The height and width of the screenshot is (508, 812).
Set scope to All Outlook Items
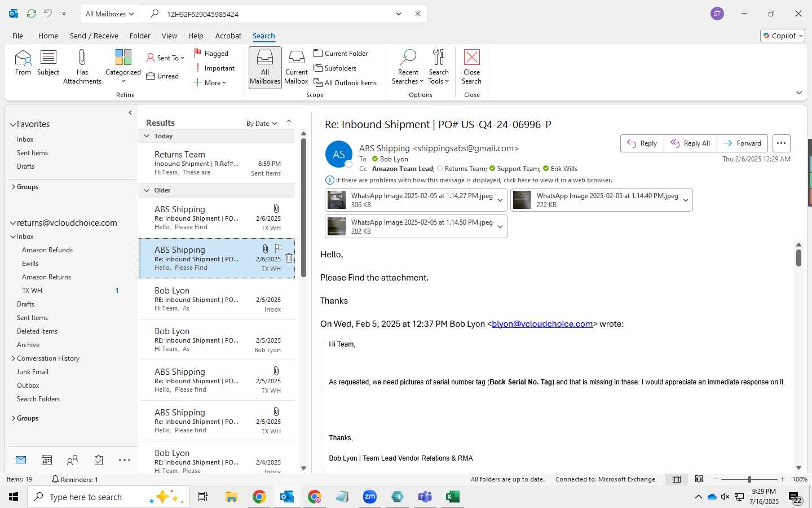(345, 82)
